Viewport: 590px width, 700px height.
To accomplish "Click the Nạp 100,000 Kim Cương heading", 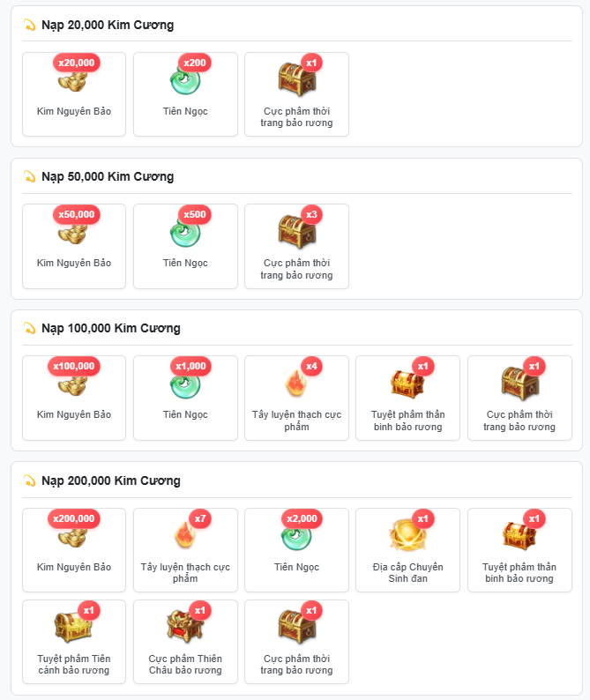I will click(x=111, y=329).
